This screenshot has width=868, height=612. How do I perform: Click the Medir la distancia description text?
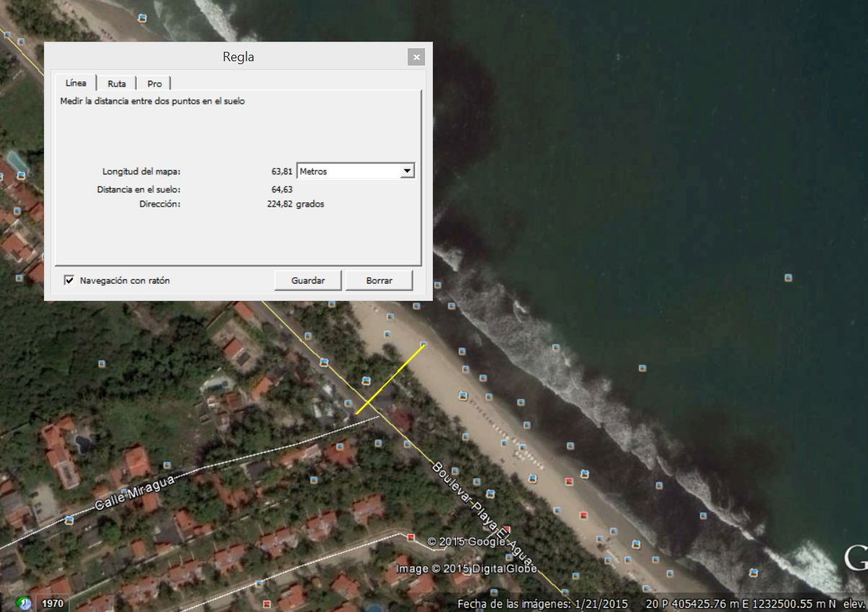click(x=152, y=102)
